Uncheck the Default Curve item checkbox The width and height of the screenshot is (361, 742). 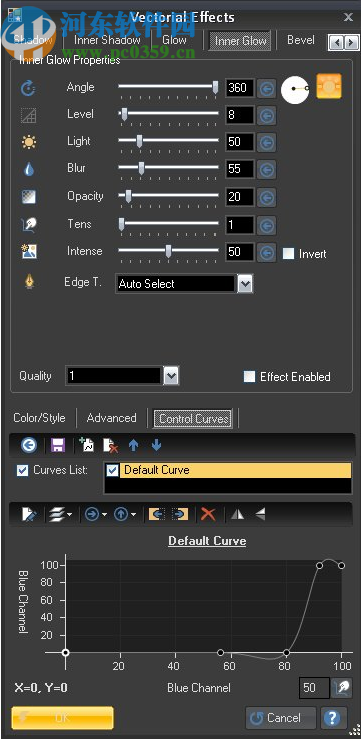pyautogui.click(x=112, y=470)
